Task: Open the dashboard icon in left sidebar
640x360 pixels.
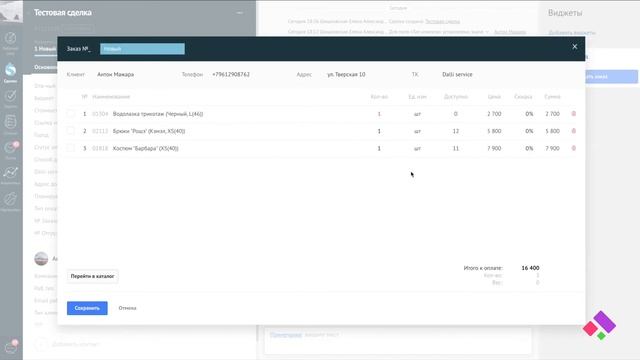Action: 11,39
